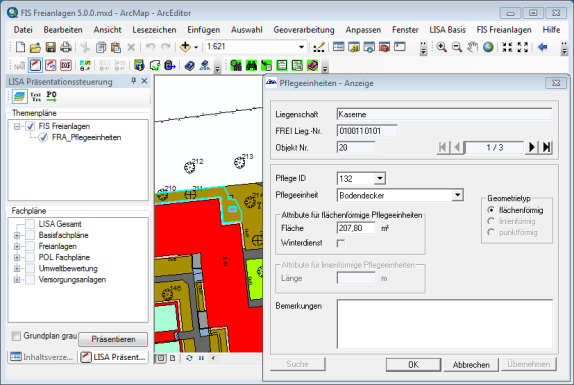
Task: Check the Basisfachpläne box
Action: point(30,235)
